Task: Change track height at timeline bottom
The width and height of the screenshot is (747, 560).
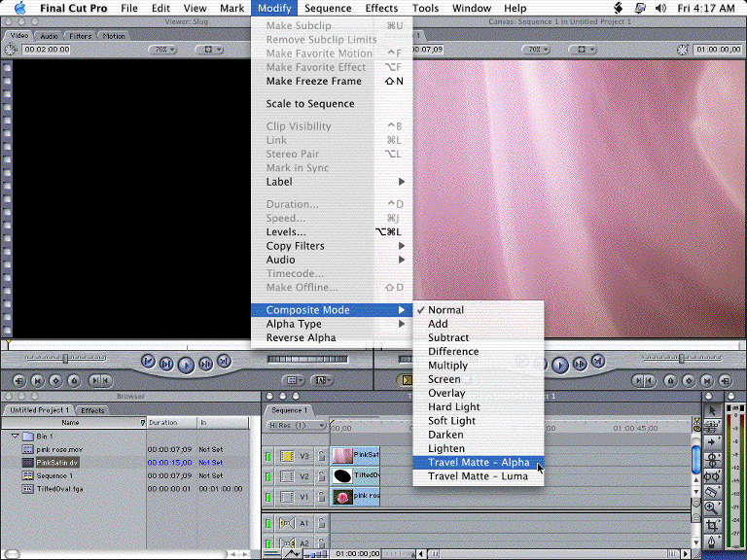Action: coord(315,554)
